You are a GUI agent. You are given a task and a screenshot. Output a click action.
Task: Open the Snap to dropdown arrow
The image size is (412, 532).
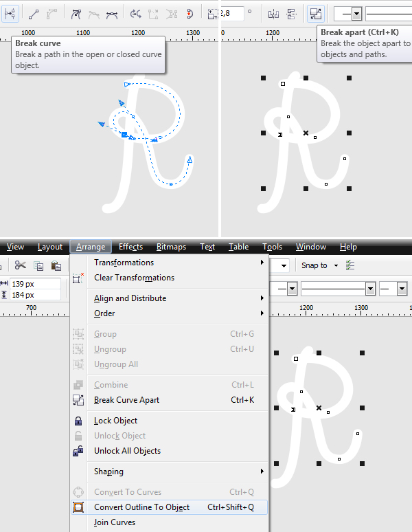(x=336, y=266)
